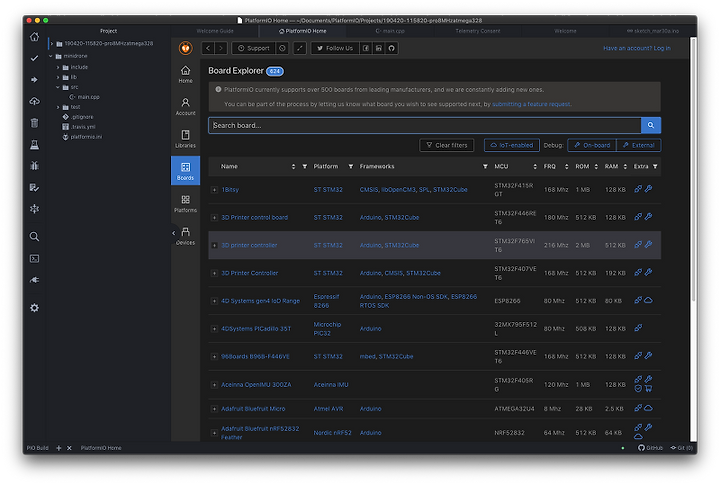Click into the Search board field

point(425,125)
